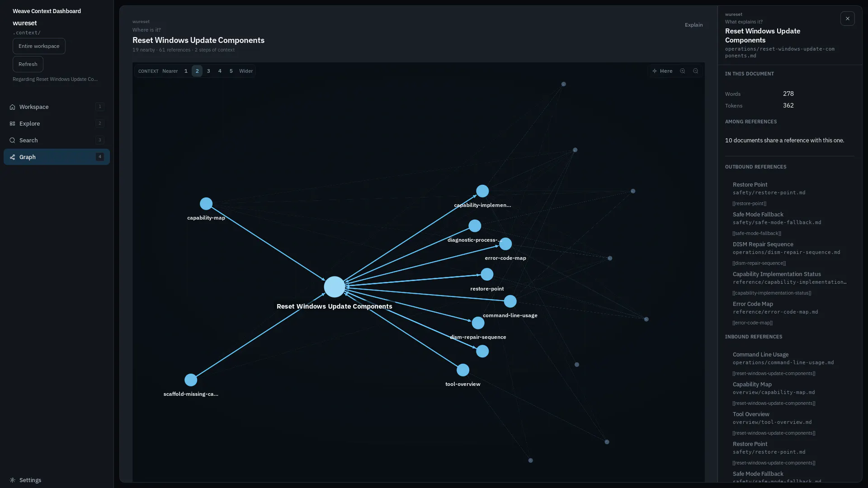Select the capability-implemen... node
The width and height of the screenshot is (868, 488).
[x=482, y=191]
